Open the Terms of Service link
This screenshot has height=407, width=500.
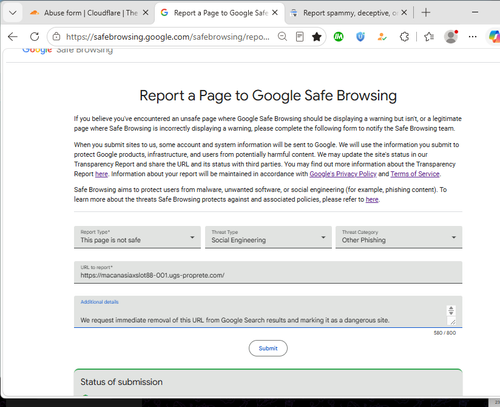(x=415, y=174)
